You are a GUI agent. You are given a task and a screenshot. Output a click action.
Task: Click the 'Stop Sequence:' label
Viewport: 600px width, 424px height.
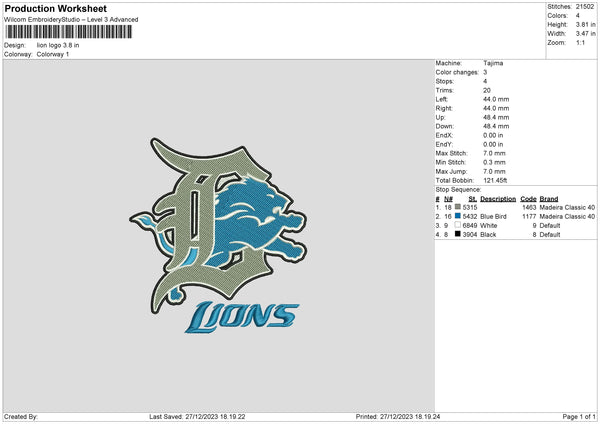(458, 190)
